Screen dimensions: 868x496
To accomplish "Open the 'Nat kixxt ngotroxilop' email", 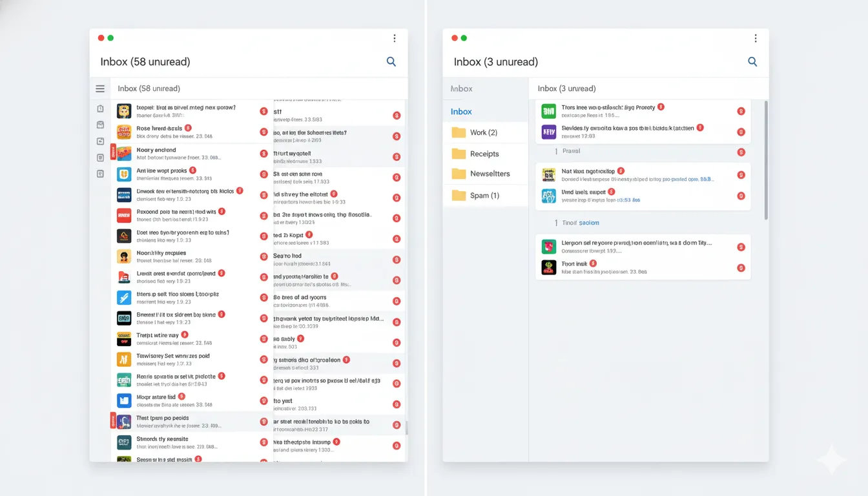I will pos(643,175).
